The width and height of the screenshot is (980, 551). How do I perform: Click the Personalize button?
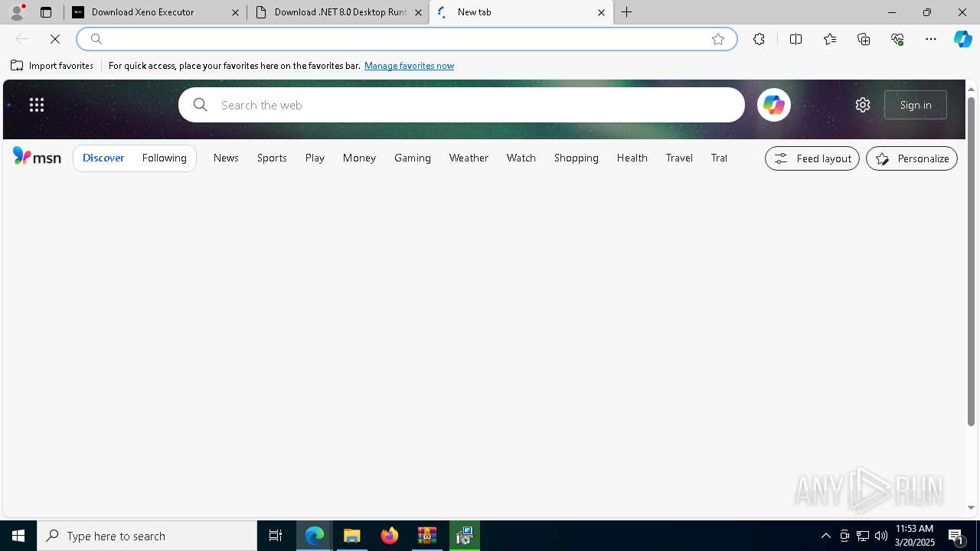912,158
